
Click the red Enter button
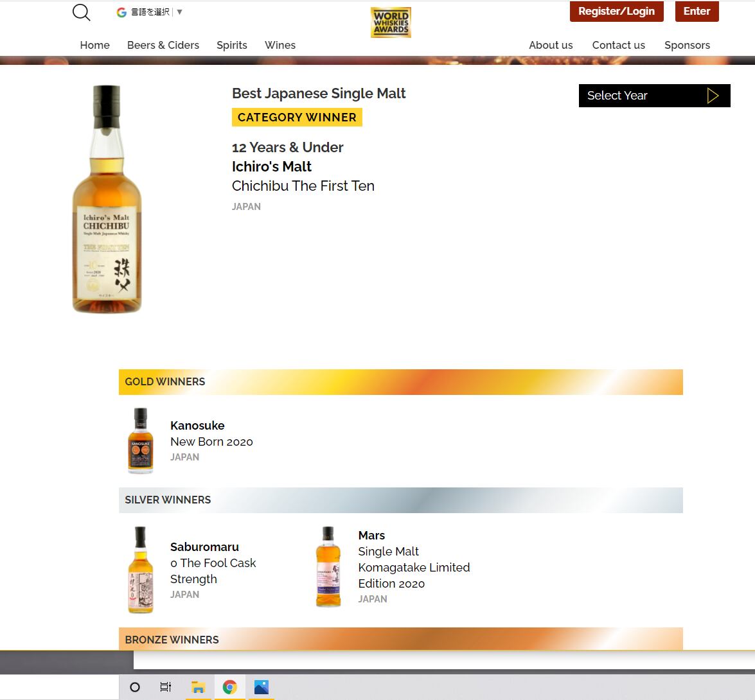click(x=697, y=11)
